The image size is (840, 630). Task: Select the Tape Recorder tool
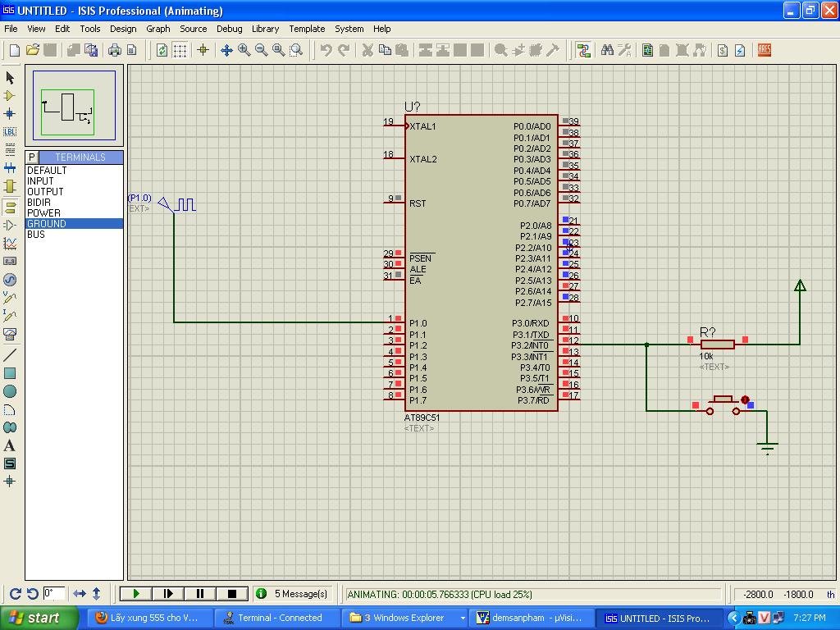pos(10,262)
